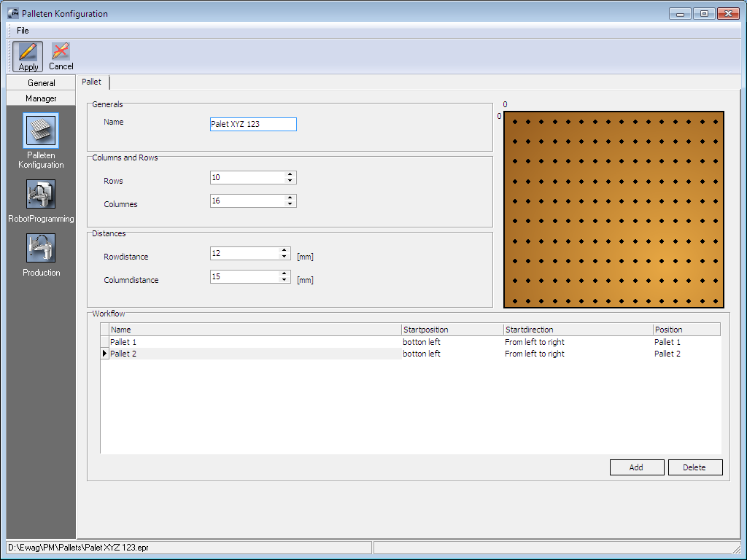Open the Palleten Konfiguration module icon
This screenshot has width=747, height=560.
(x=41, y=131)
